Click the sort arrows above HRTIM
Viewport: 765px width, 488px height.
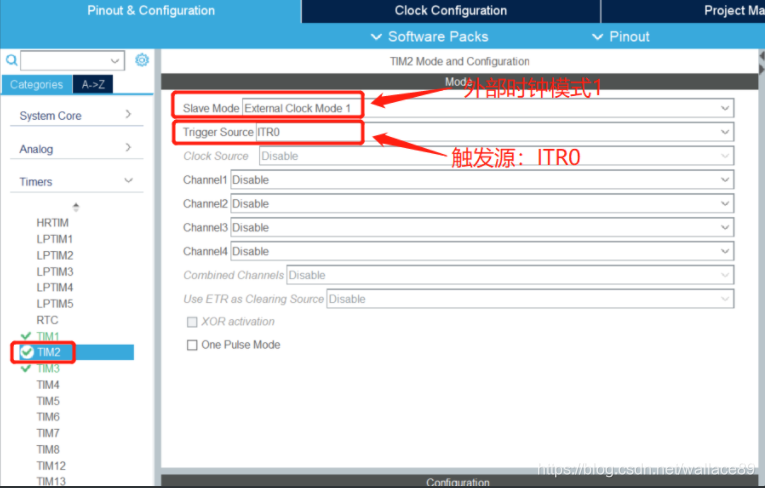76,207
